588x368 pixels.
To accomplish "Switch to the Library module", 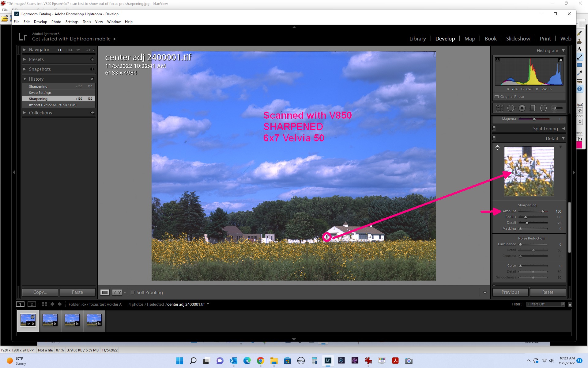I will coord(417,39).
